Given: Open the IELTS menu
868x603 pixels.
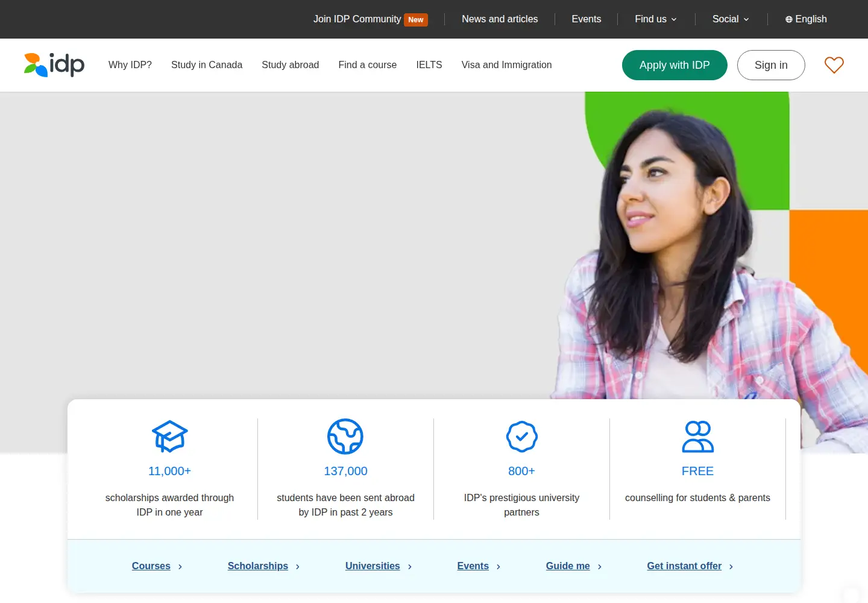Looking at the screenshot, I should tap(429, 65).
